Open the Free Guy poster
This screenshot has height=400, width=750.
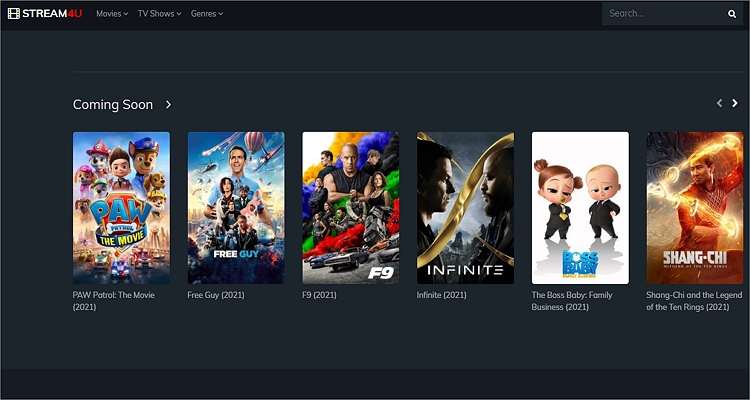236,208
